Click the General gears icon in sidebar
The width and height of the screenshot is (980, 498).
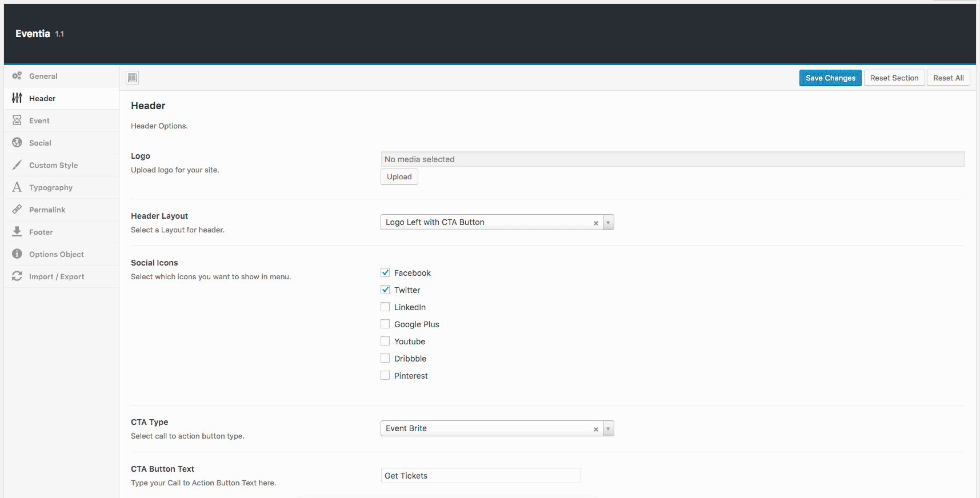point(17,76)
